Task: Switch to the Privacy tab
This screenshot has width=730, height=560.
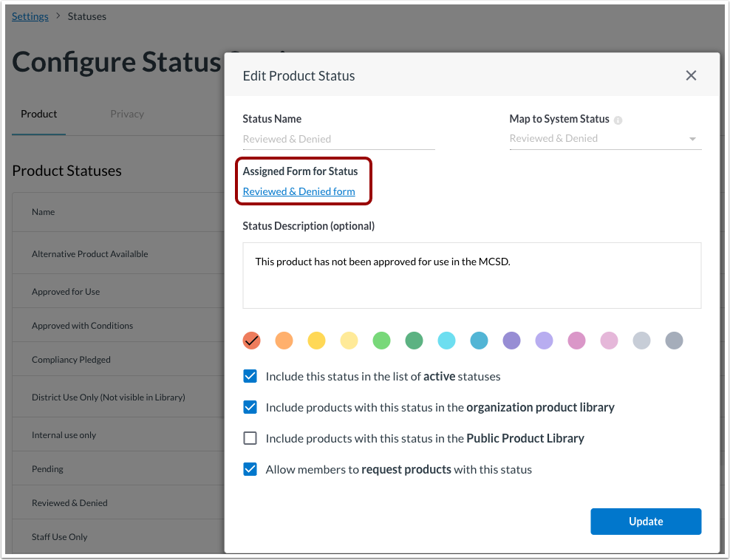Action: pos(127,114)
